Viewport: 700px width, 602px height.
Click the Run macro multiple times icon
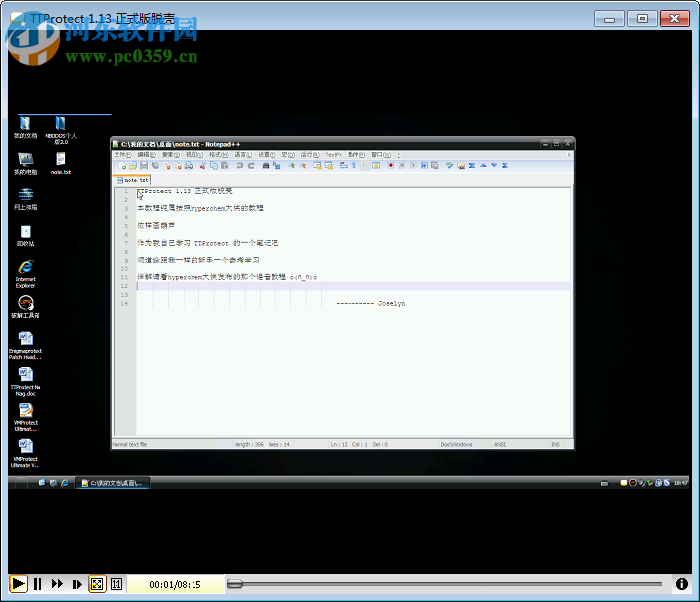tap(424, 166)
